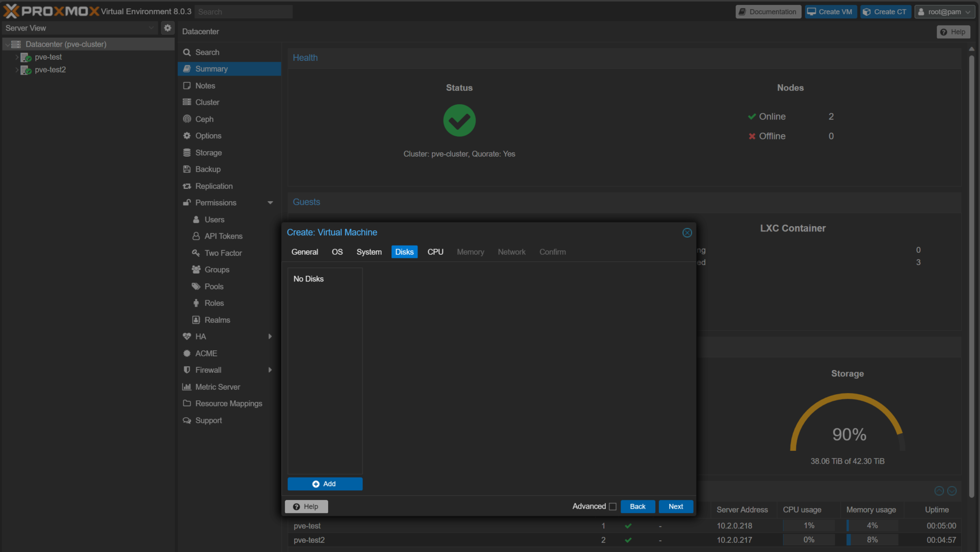Open Pools tags icon
The width and height of the screenshot is (980, 552).
pyautogui.click(x=196, y=286)
